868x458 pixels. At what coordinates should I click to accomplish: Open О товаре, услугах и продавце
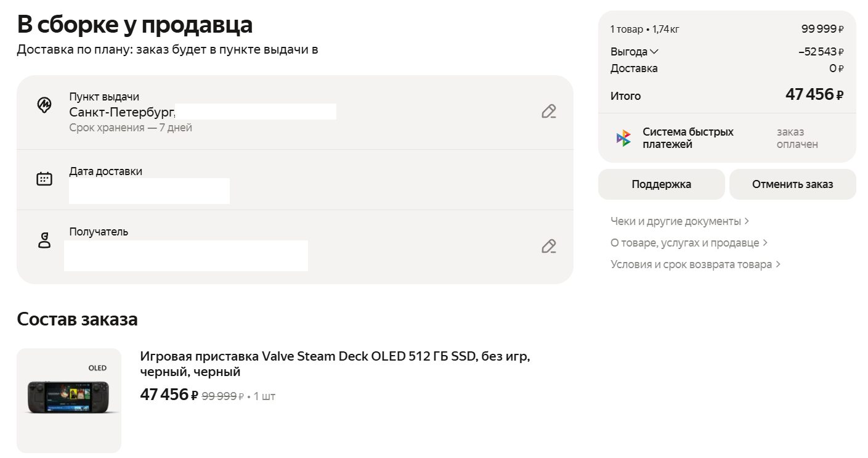click(689, 243)
